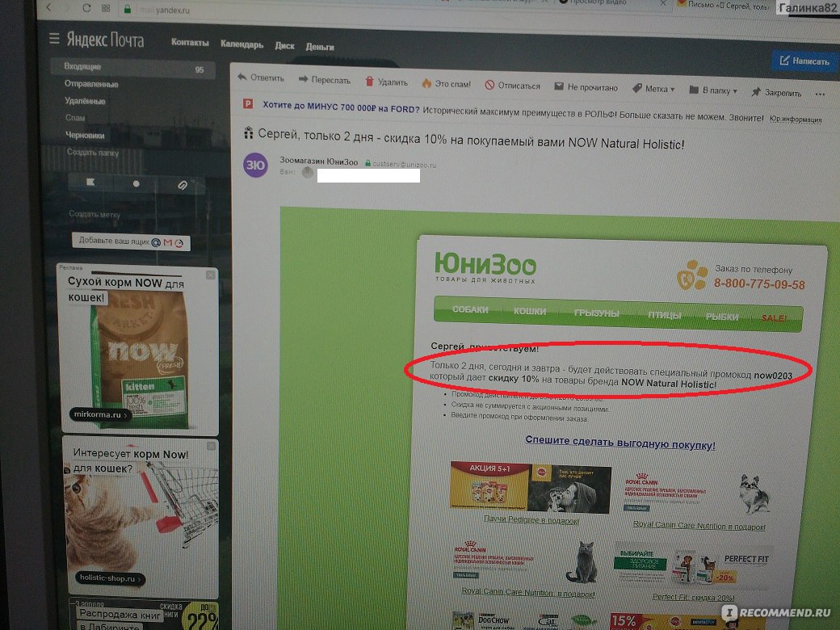Open Календарь in top navigation
The image size is (840, 630).
coord(241,44)
